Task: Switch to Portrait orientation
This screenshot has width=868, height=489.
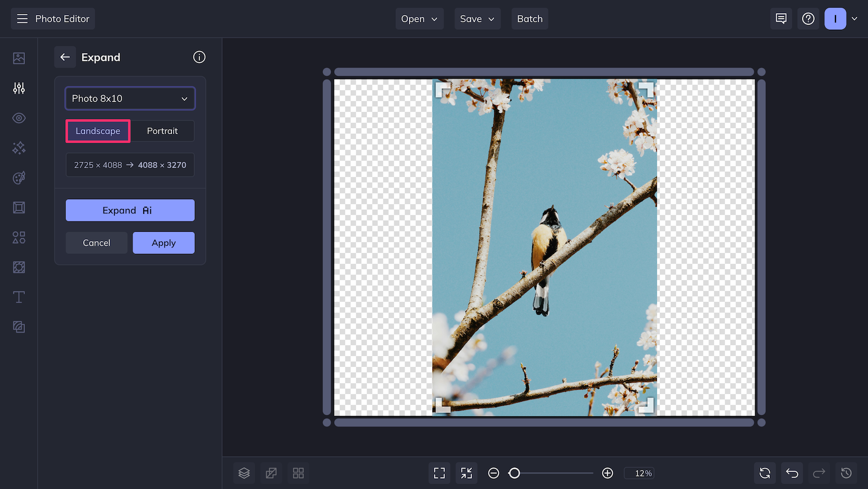Action: 162,131
